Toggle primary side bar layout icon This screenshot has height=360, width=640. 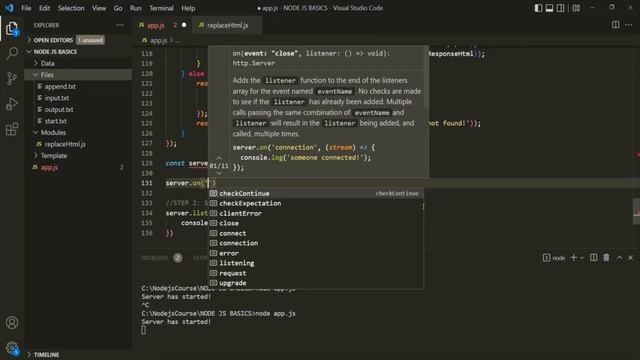click(x=538, y=8)
